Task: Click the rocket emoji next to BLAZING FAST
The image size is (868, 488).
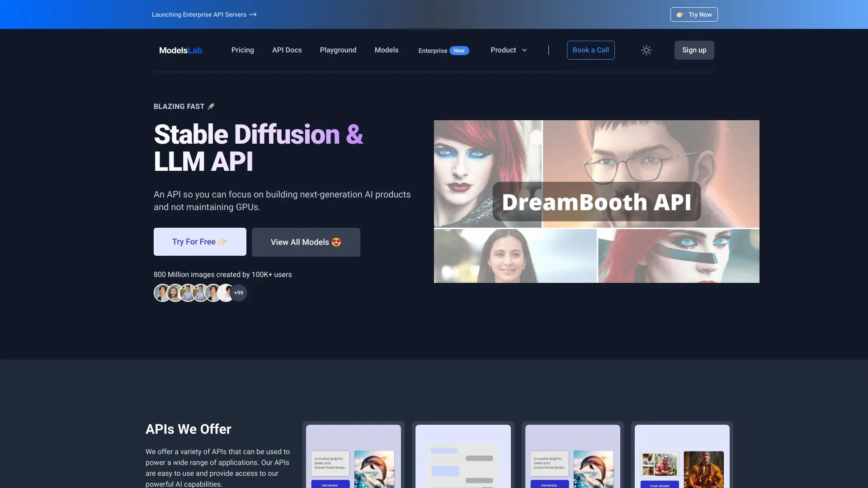Action: tap(210, 106)
